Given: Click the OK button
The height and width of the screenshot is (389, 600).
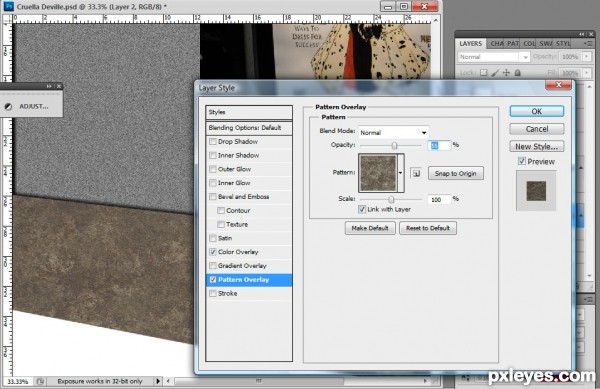Looking at the screenshot, I should pyautogui.click(x=536, y=111).
